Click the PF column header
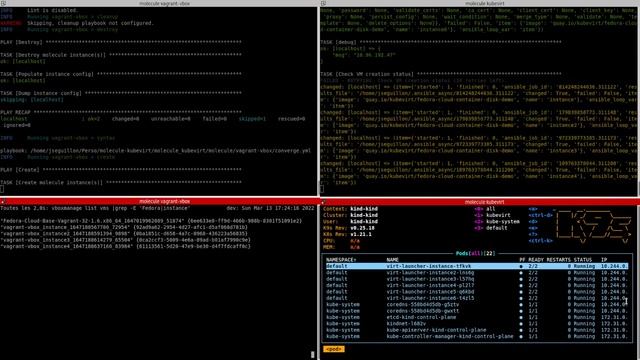Image resolution: width=640 pixels, height=360 pixels. tap(522, 260)
